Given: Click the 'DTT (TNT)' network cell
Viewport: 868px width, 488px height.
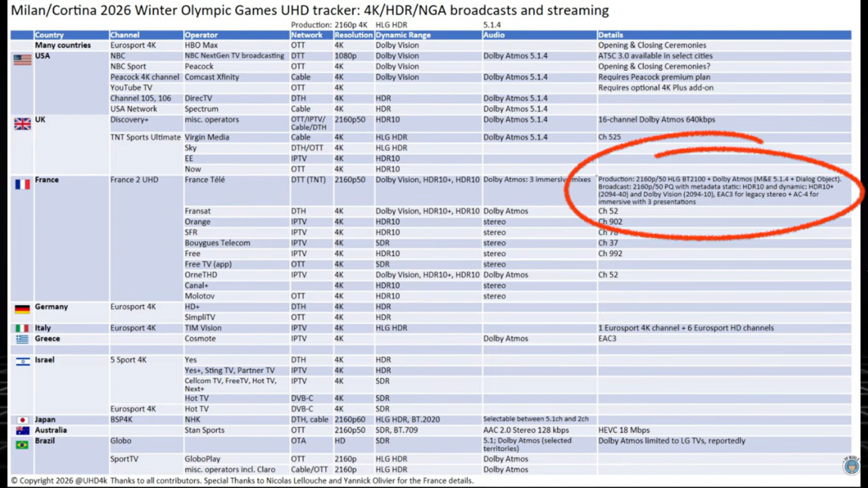Looking at the screenshot, I should coord(309,180).
